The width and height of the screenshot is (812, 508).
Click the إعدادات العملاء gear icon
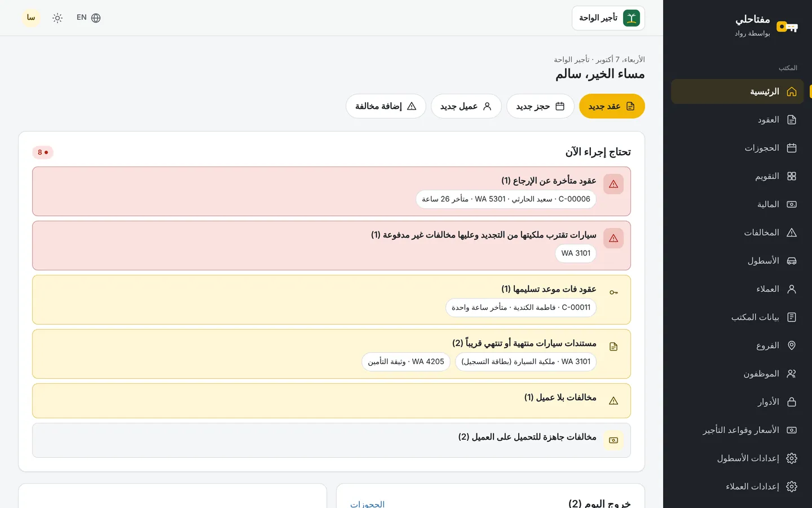792,487
